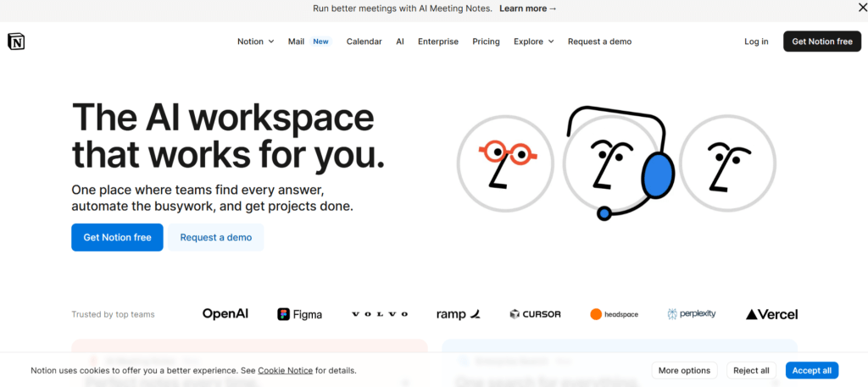The height and width of the screenshot is (387, 868).
Task: Open the Mail nav item
Action: [x=296, y=41]
